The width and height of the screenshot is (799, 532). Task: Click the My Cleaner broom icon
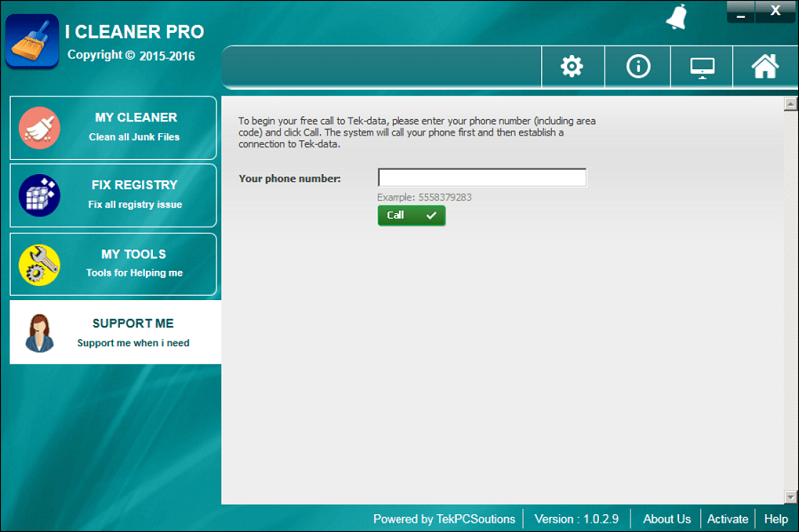[40, 128]
